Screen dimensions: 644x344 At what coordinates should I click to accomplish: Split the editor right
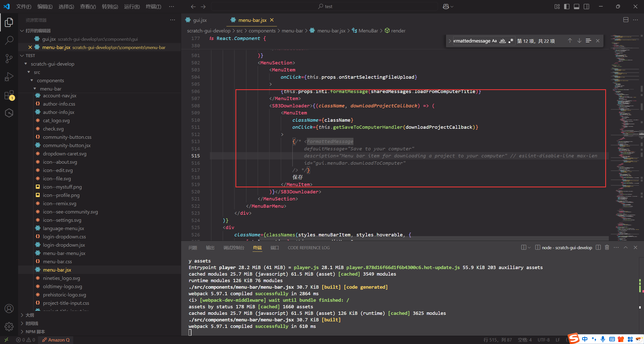(x=626, y=20)
